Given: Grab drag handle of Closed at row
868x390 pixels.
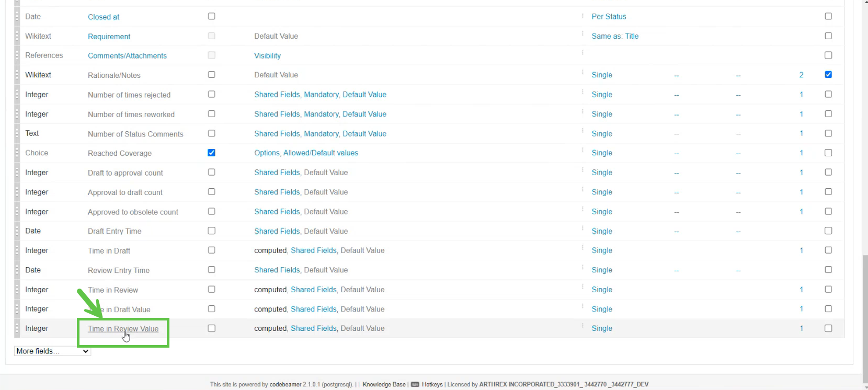Looking at the screenshot, I should (17, 17).
